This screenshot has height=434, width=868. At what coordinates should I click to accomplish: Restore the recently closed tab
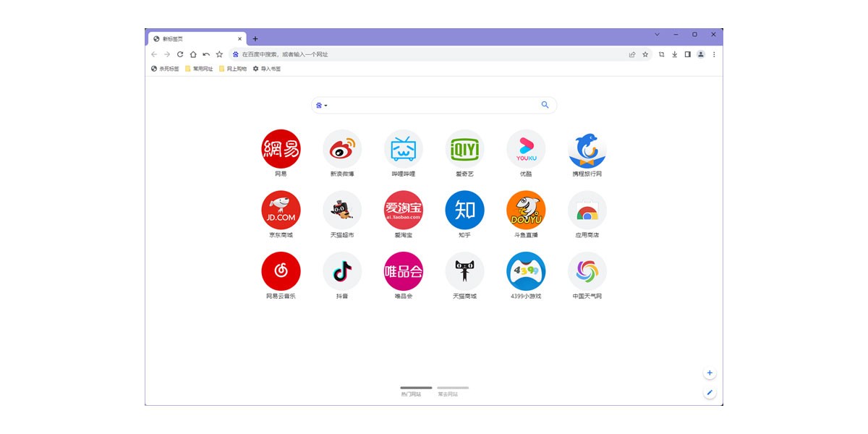pos(206,54)
